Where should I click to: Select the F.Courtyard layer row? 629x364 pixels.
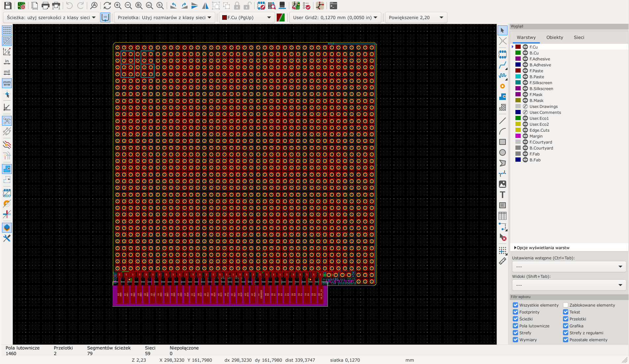569,142
